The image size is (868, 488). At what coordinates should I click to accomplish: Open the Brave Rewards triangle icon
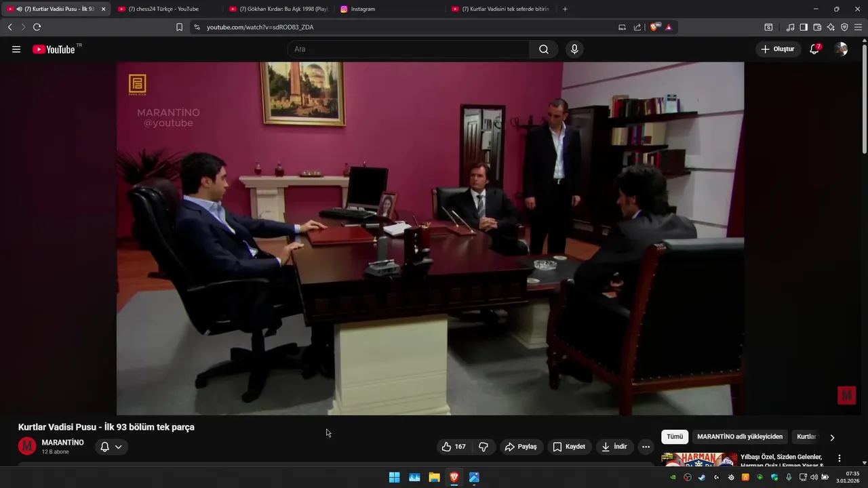(x=669, y=27)
